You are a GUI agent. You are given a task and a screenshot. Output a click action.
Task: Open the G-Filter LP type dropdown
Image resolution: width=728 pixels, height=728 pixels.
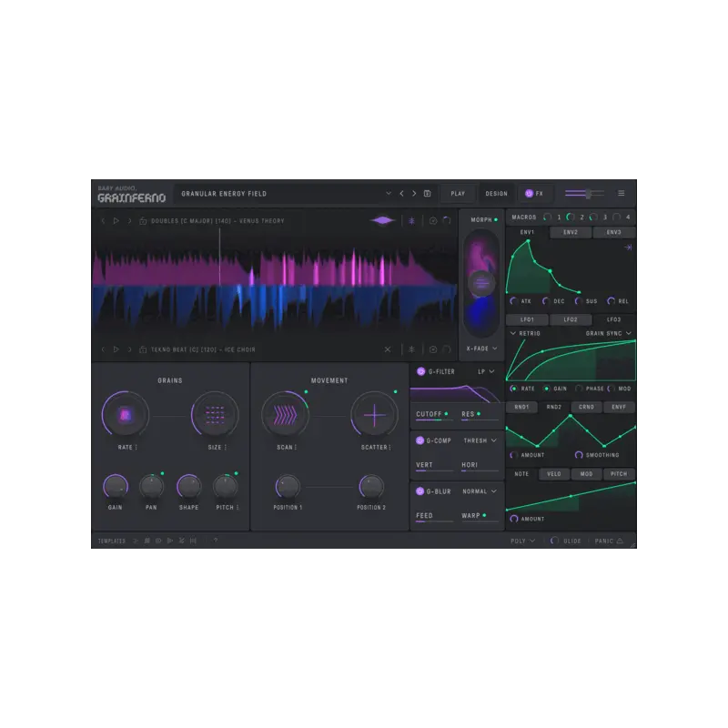(486, 371)
